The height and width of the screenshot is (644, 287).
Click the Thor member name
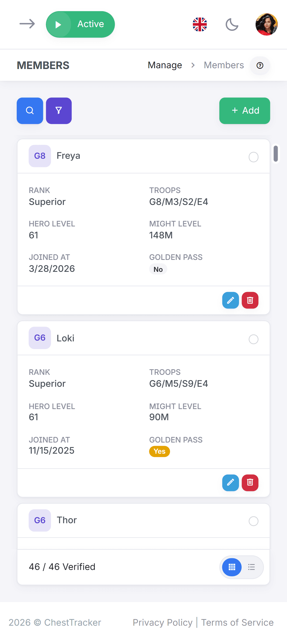tap(67, 520)
